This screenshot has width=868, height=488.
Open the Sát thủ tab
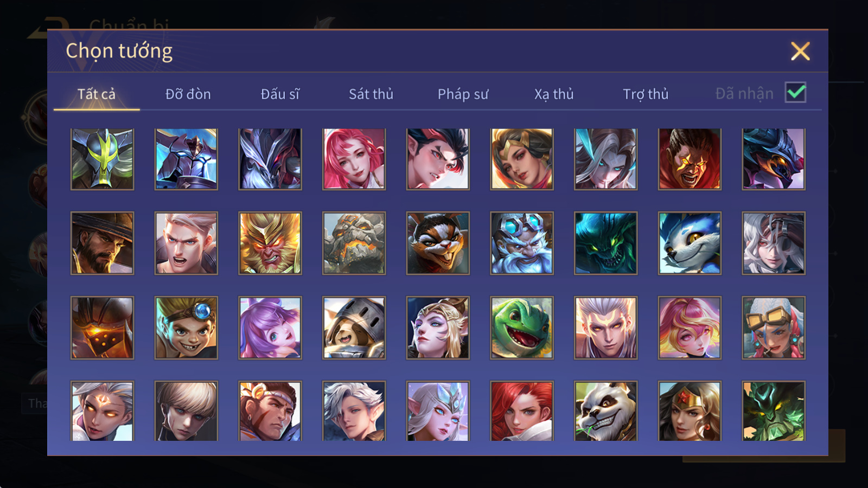click(371, 94)
